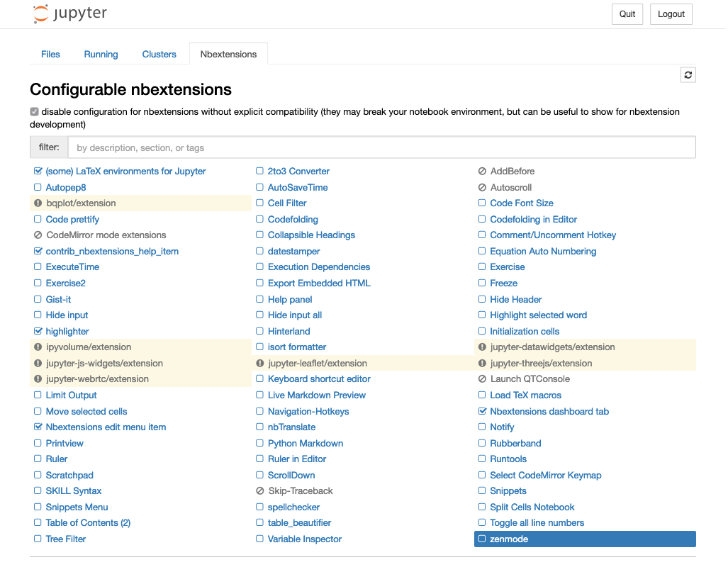This screenshot has height=567, width=728.
Task: Select the Gist-it extension link
Action: point(58,300)
